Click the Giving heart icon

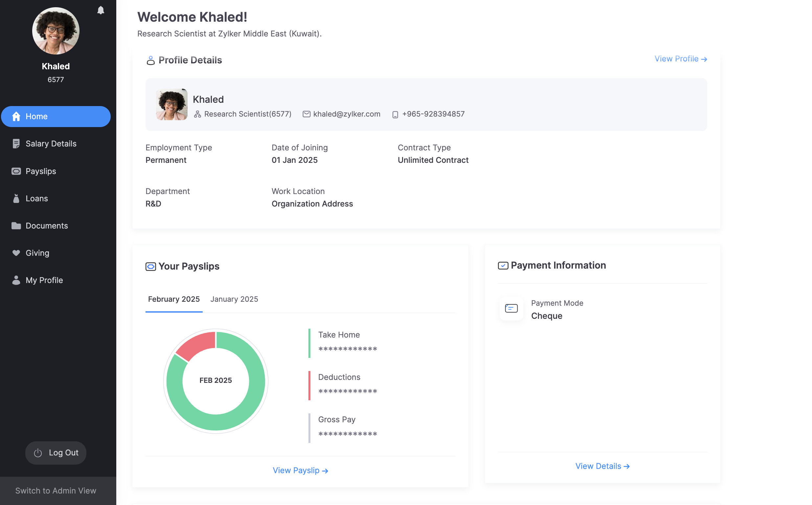click(x=16, y=253)
